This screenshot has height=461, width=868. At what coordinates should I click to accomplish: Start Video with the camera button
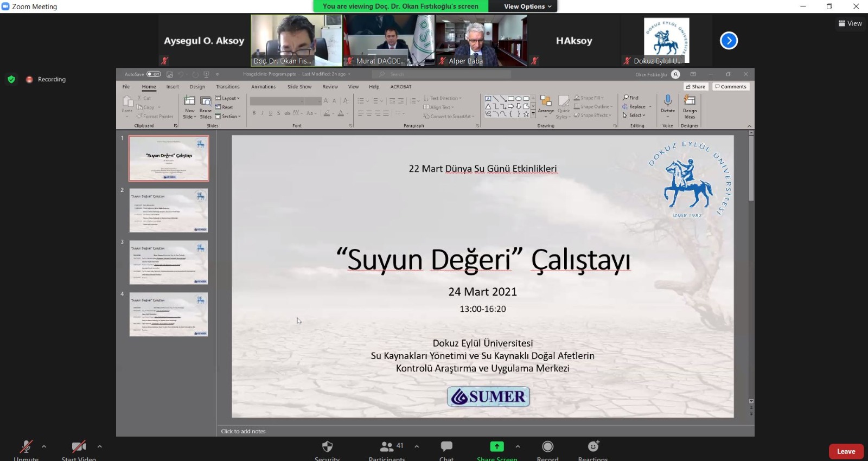(x=79, y=447)
